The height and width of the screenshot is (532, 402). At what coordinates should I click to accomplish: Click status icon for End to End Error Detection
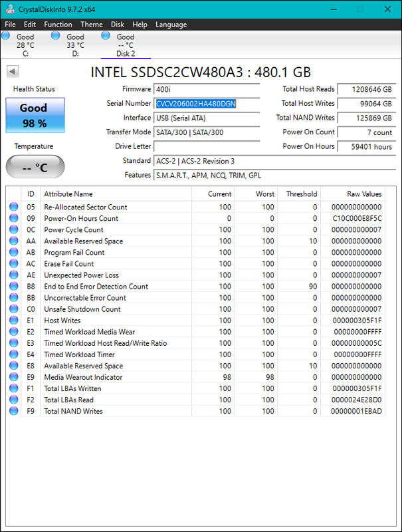14,286
